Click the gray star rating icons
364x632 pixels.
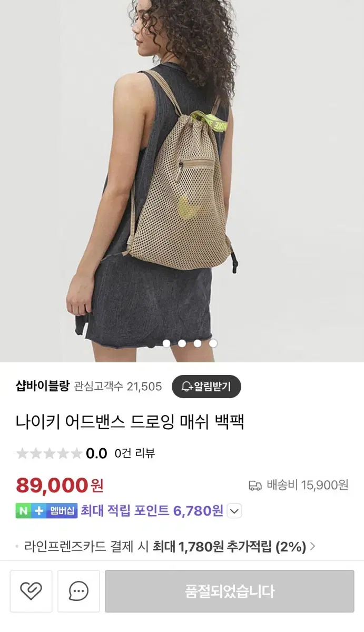point(50,453)
